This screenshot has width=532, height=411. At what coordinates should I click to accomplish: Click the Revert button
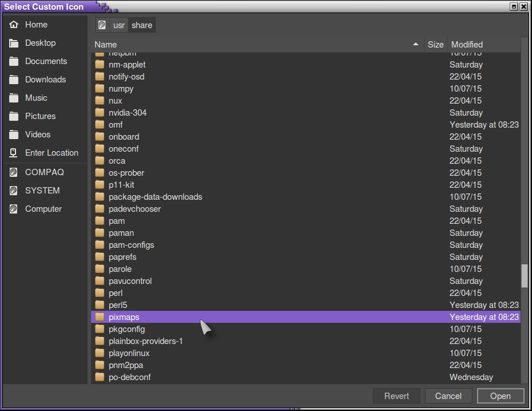click(396, 396)
